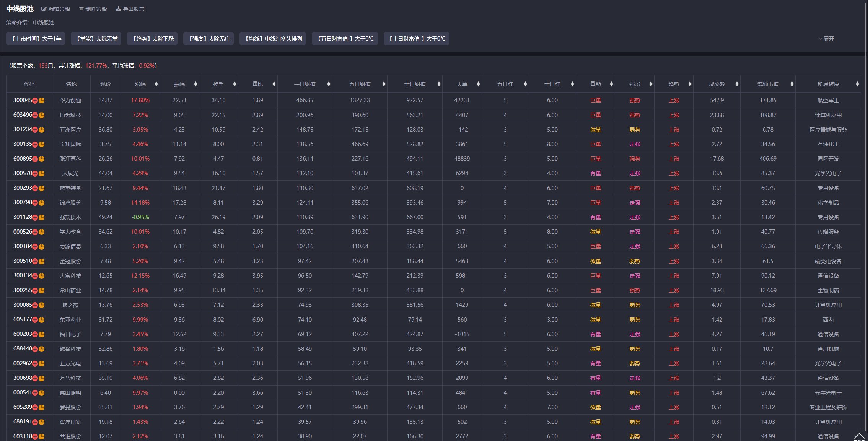Open pie chart icon for 300184
This screenshot has height=441, width=868.
42,247
